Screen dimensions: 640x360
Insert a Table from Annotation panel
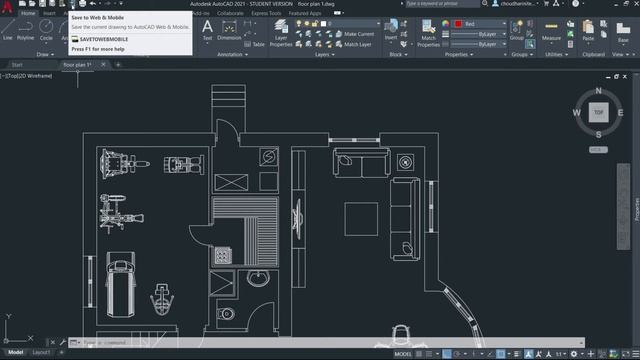pyautogui.click(x=255, y=44)
